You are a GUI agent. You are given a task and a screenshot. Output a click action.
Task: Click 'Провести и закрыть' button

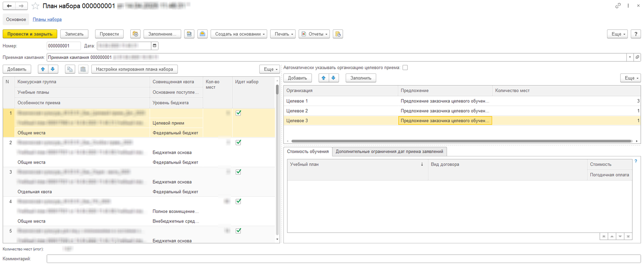30,34
